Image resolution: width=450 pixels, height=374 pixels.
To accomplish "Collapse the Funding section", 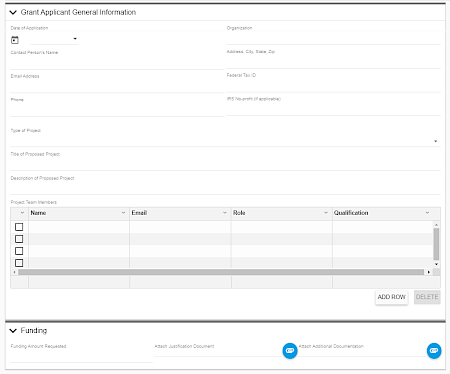I will pos(13,331).
